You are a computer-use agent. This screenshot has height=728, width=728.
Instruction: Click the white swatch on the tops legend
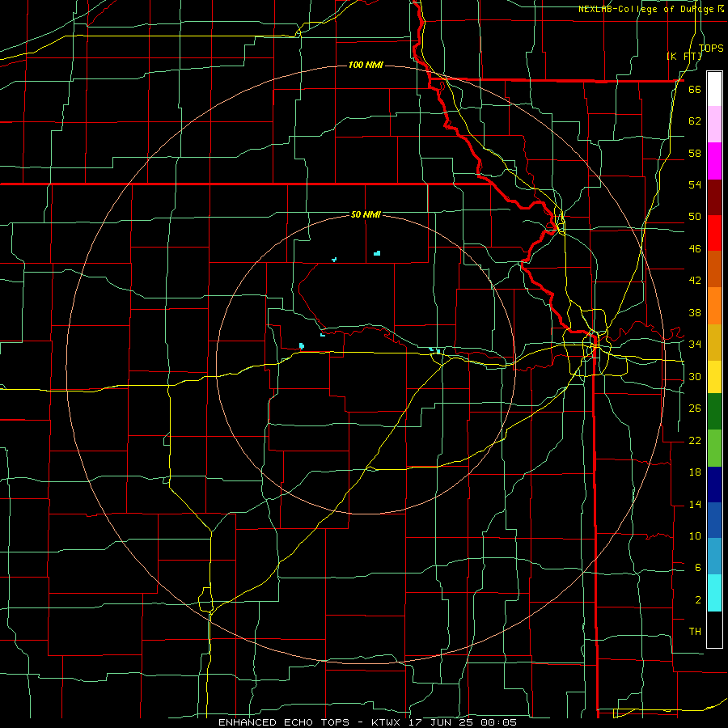[x=714, y=89]
